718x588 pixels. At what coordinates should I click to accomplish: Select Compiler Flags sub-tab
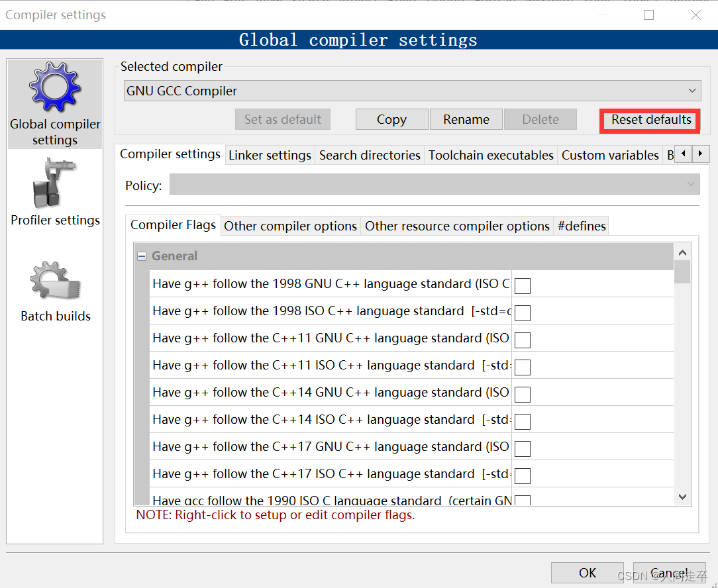(173, 225)
